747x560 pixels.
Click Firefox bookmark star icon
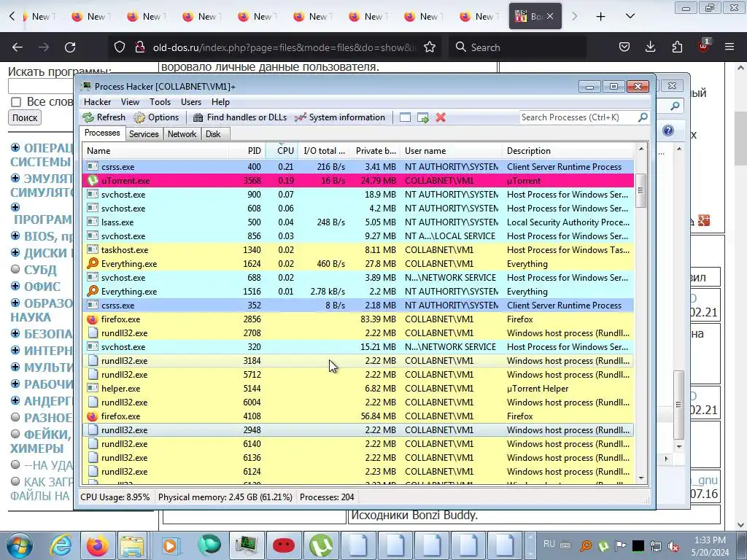pyautogui.click(x=429, y=47)
